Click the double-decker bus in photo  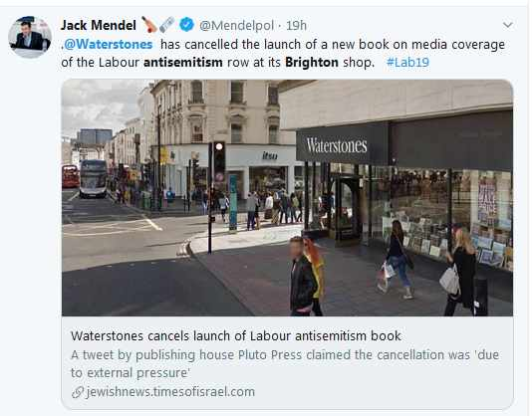click(x=93, y=179)
